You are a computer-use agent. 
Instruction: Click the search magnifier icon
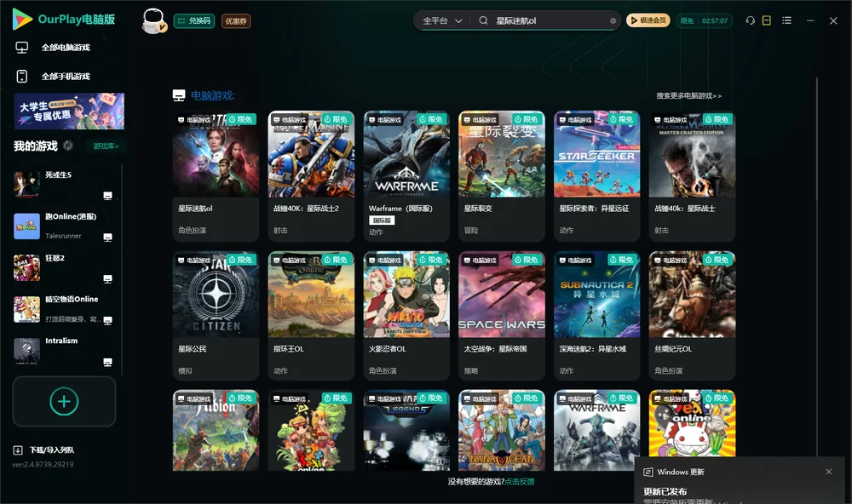[483, 20]
